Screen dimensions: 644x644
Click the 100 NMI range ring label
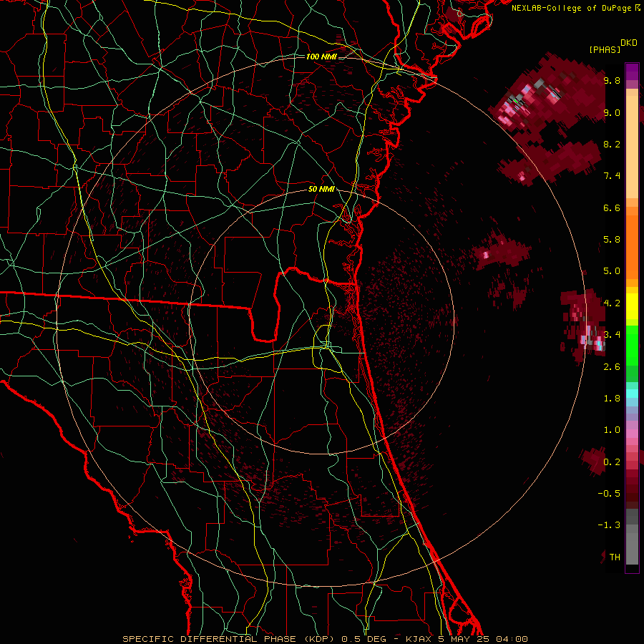click(321, 57)
